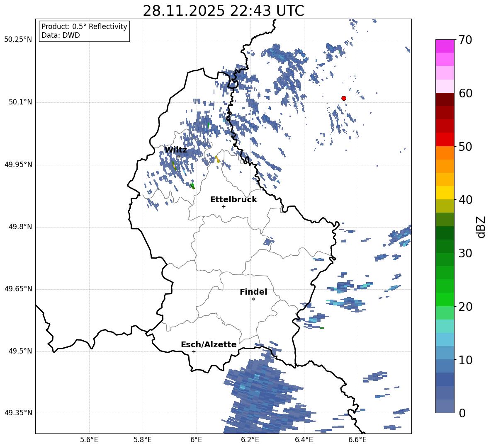
Task: Click the 49.8°N latitude label
Action: point(20,227)
